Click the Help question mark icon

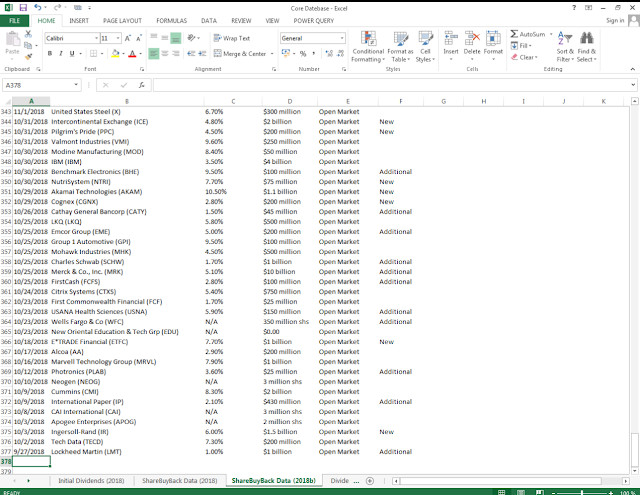(x=574, y=8)
